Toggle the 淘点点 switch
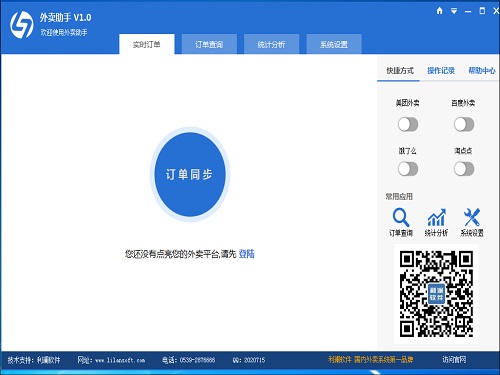The image size is (500, 375). pyautogui.click(x=464, y=169)
